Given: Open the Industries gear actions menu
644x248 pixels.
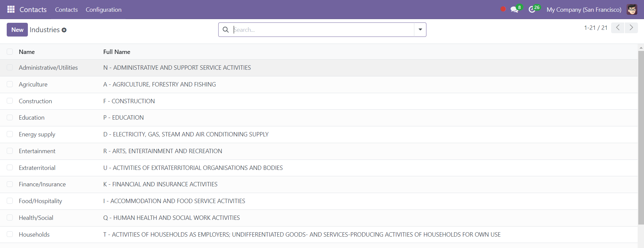Looking at the screenshot, I should (x=64, y=30).
